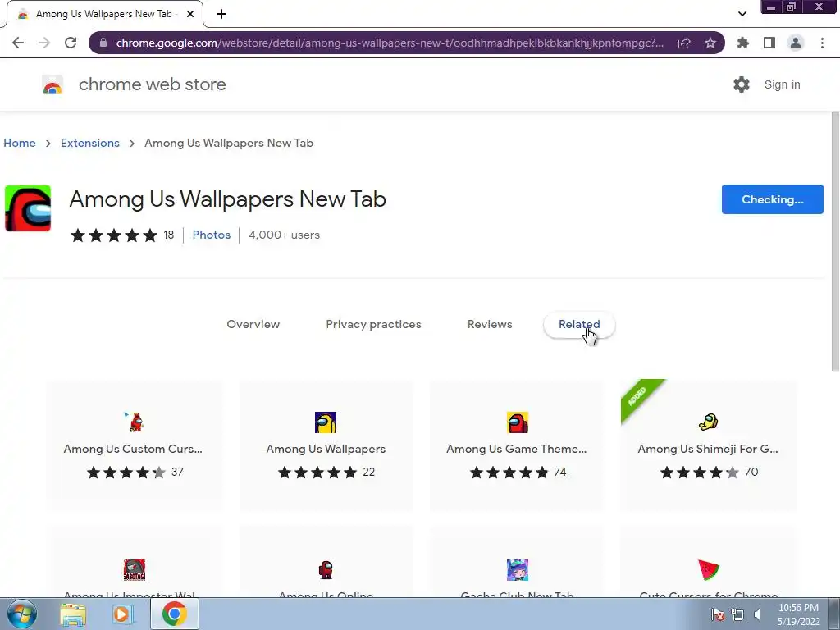Click the network tray icon
840x630 pixels.
click(737, 614)
